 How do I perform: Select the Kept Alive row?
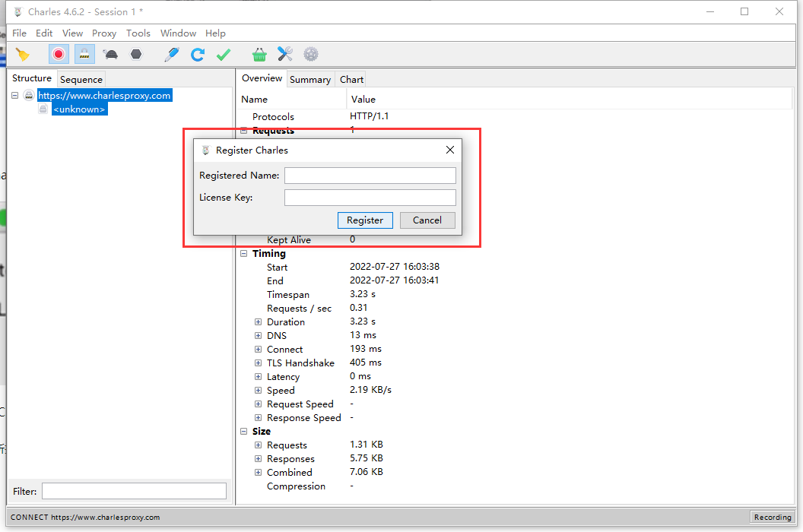(516, 239)
